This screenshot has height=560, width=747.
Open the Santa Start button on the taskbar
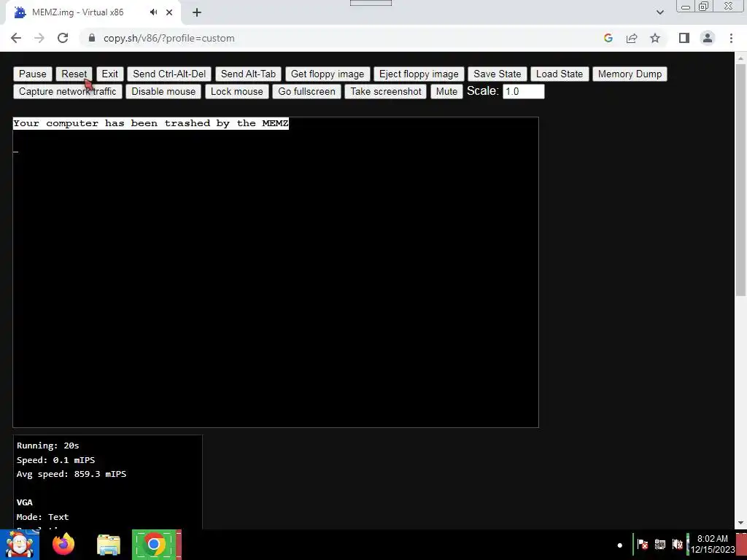tap(20, 544)
